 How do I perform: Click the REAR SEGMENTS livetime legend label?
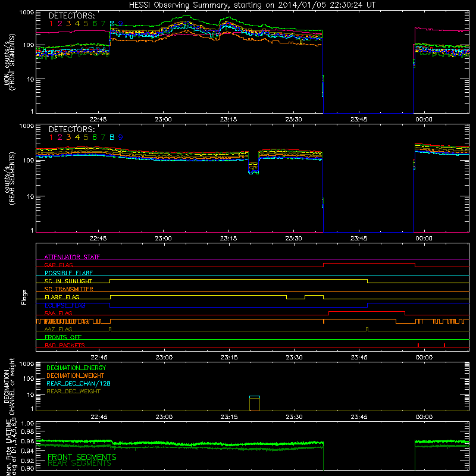click(x=80, y=464)
